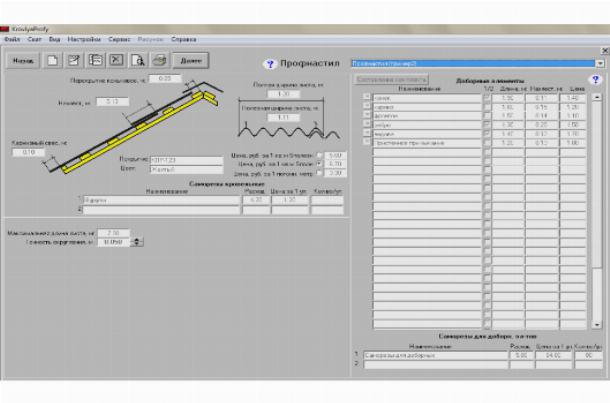Click the crossed-out X toolbar icon
610x403 pixels.
117,61
